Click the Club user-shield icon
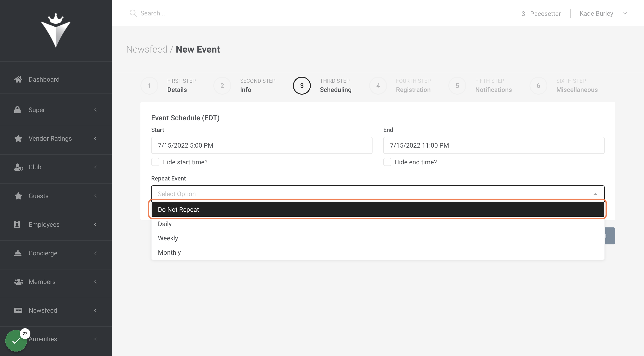644x356 pixels. click(x=19, y=167)
